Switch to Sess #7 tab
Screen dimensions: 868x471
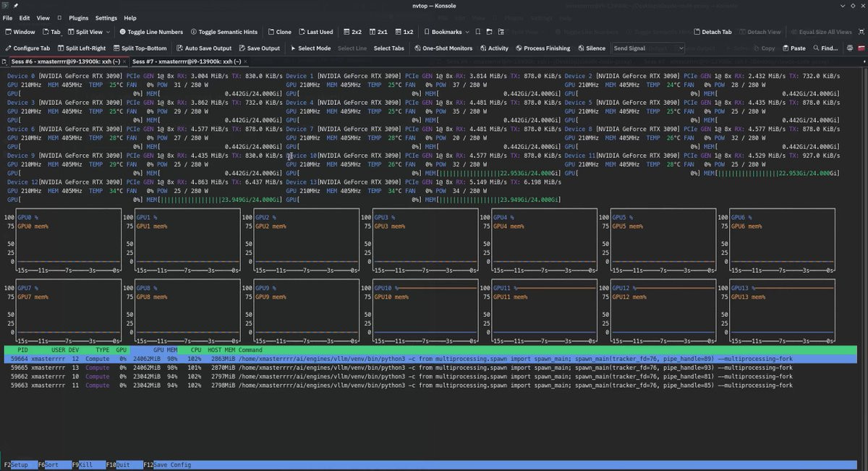187,61
